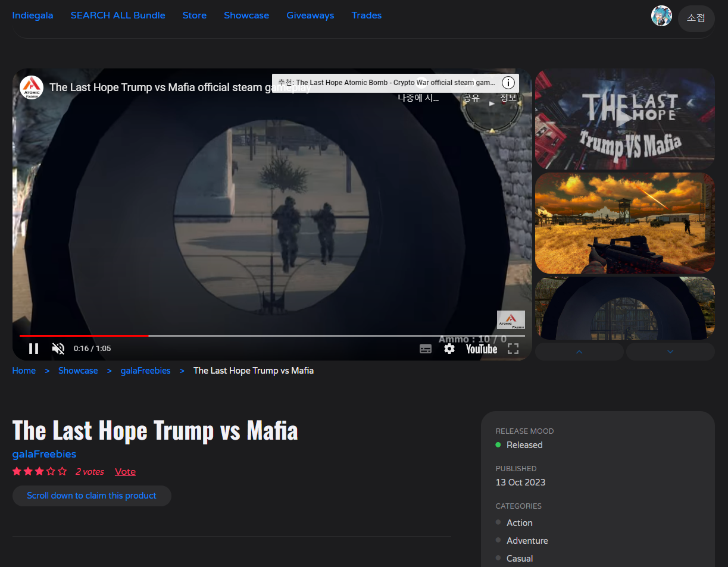Image resolution: width=728 pixels, height=567 pixels.
Task: Click Scroll down to claim this product
Action: (x=92, y=496)
